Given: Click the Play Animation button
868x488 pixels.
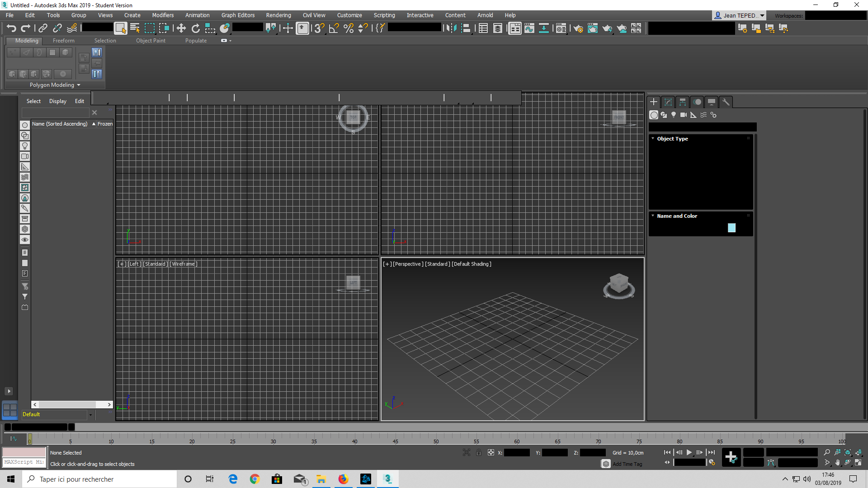Looking at the screenshot, I should pyautogui.click(x=689, y=452).
